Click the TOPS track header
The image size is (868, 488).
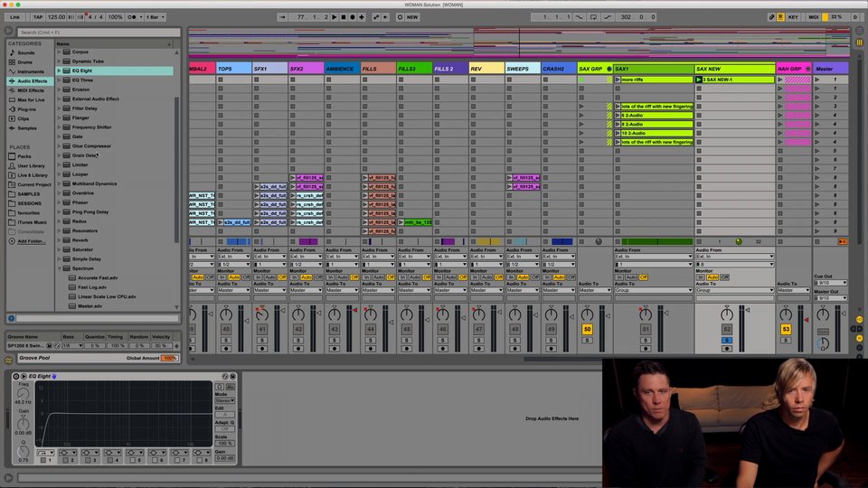[233, 69]
